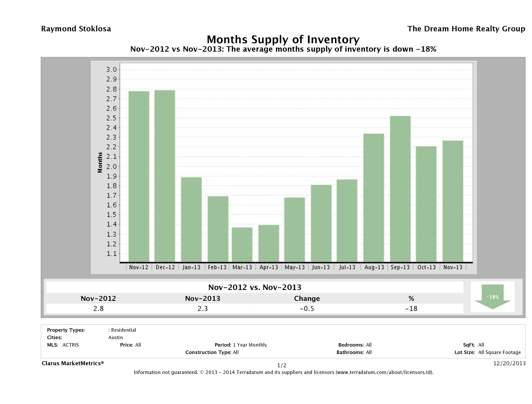Click the percent value -18 cell

(411, 308)
